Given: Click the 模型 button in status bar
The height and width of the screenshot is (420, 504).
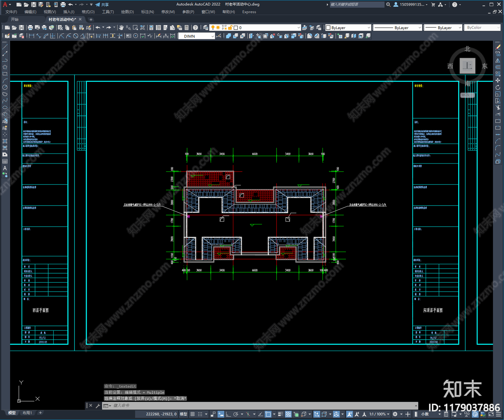Looking at the screenshot, I should pos(183,414).
